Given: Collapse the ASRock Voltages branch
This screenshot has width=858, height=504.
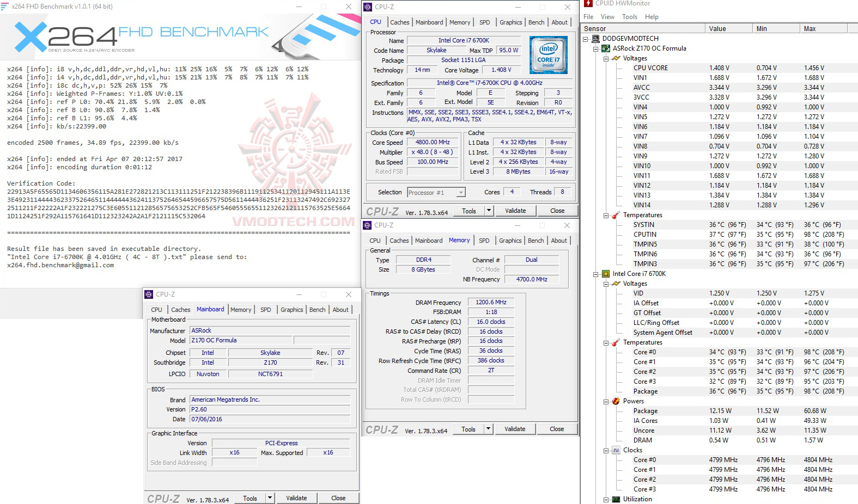Looking at the screenshot, I should [x=606, y=58].
